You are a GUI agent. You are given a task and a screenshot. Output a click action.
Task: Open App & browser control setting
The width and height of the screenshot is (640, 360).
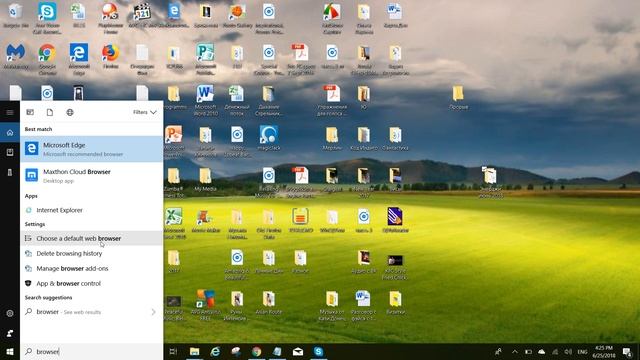tap(91, 283)
